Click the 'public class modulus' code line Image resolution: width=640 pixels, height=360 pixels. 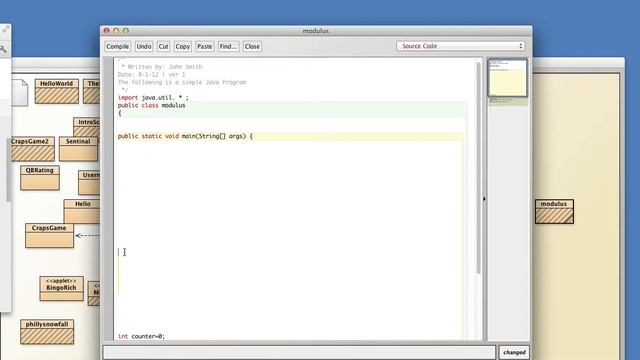(x=151, y=105)
